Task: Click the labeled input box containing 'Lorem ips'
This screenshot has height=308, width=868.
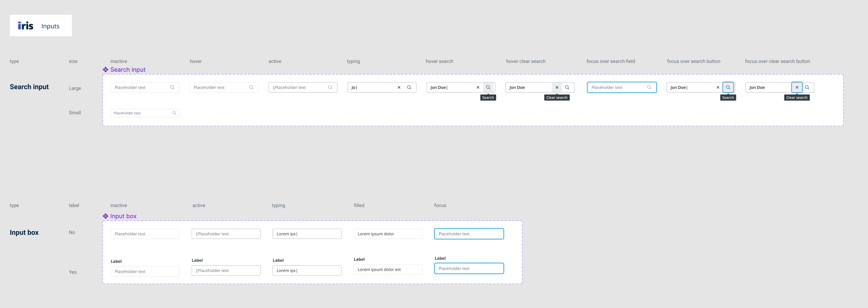Action: (307, 271)
